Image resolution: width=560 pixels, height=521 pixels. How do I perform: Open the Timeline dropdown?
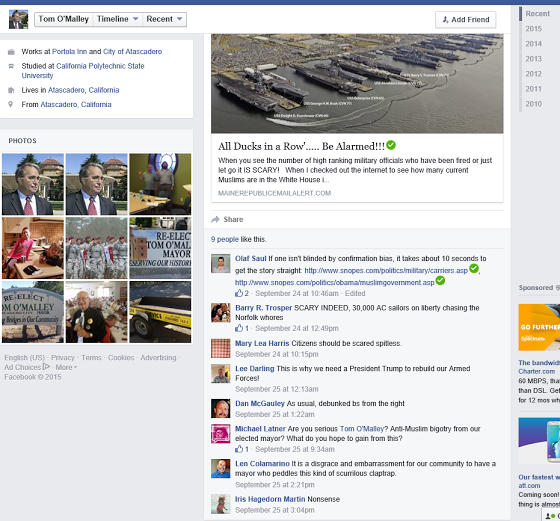(117, 19)
